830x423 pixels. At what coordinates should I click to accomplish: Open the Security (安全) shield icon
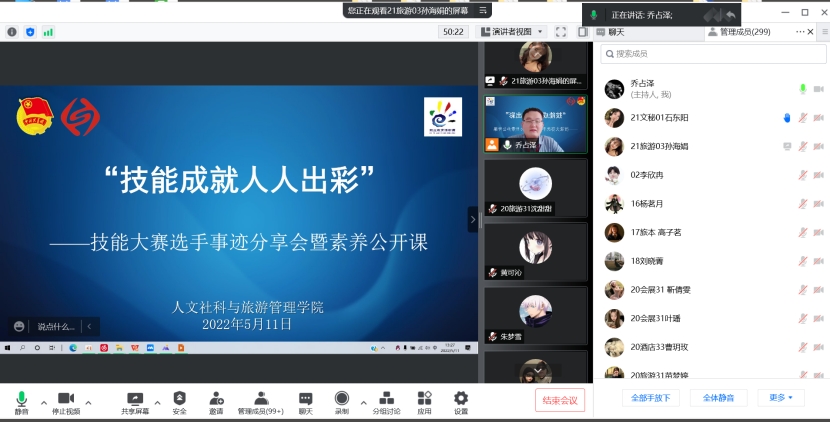[x=179, y=399]
